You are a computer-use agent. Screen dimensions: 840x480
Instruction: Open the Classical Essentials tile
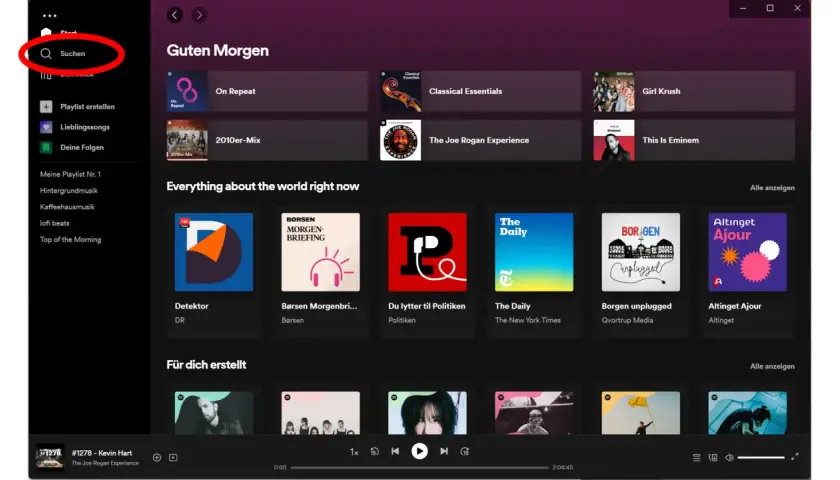pyautogui.click(x=481, y=91)
